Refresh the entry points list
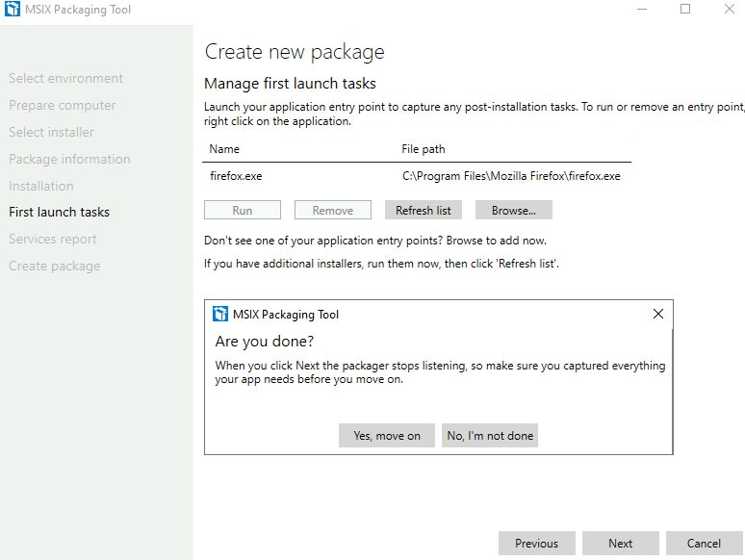 click(x=424, y=210)
